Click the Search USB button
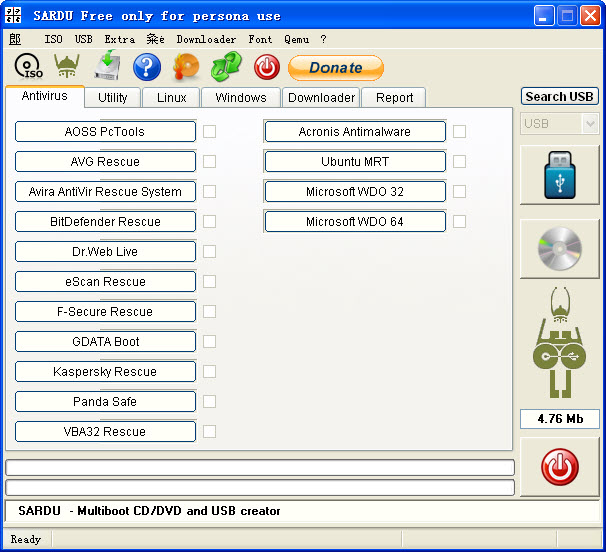Screen dimensions: 606x552 559,96
